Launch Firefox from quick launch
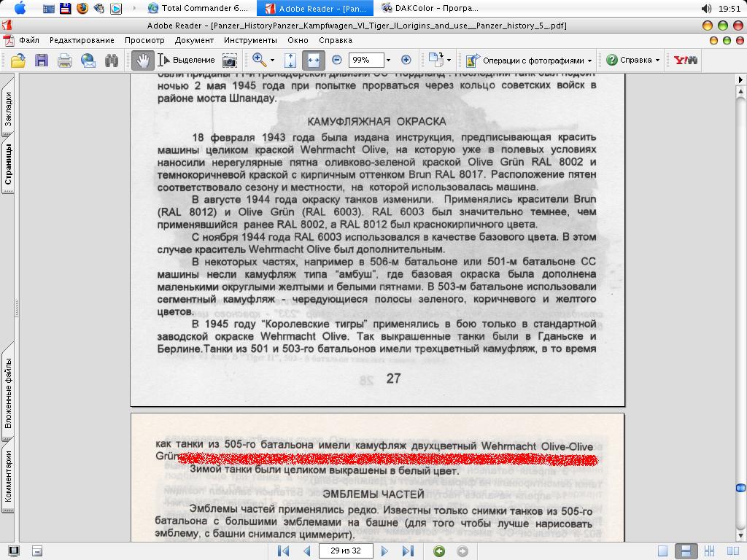This screenshot has width=747, height=560. (x=82, y=7)
